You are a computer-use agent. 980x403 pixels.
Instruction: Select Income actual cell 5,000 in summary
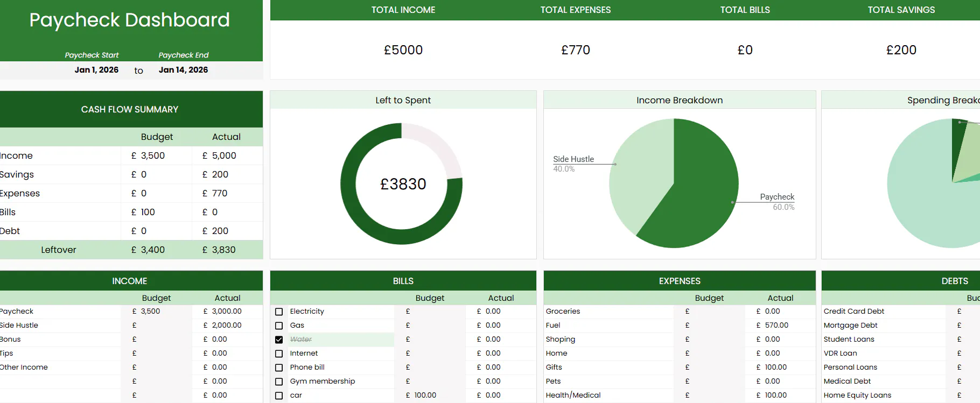227,155
